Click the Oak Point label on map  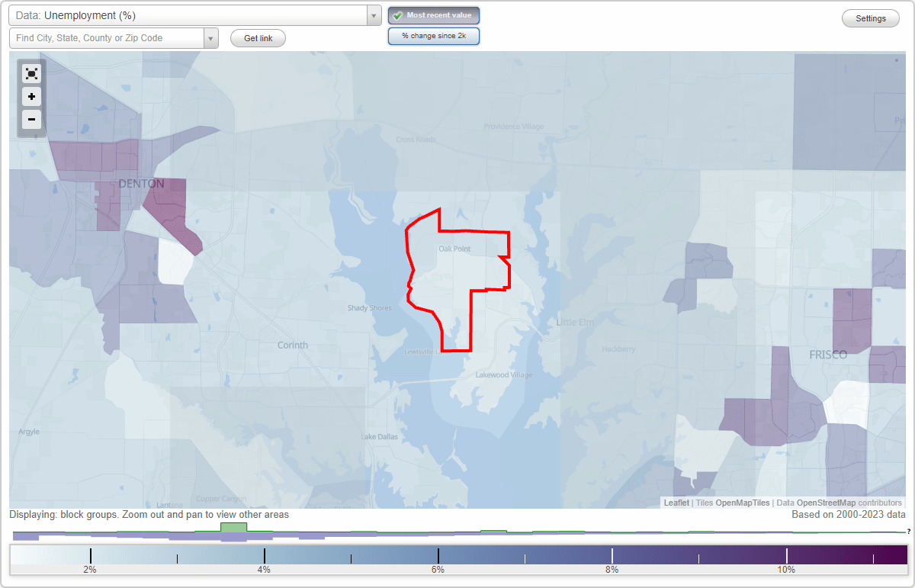pos(454,249)
